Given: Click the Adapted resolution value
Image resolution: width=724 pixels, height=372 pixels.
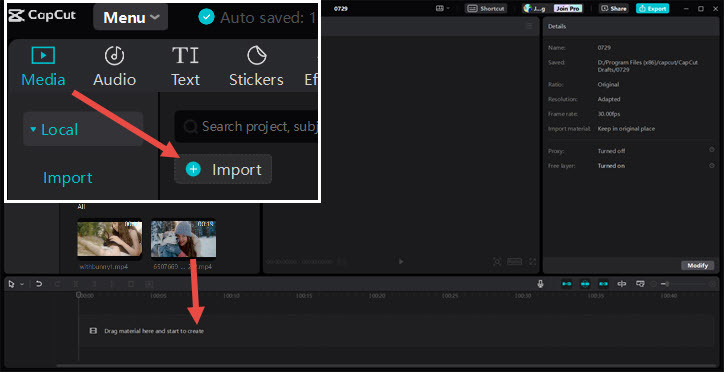Looking at the screenshot, I should (x=609, y=99).
